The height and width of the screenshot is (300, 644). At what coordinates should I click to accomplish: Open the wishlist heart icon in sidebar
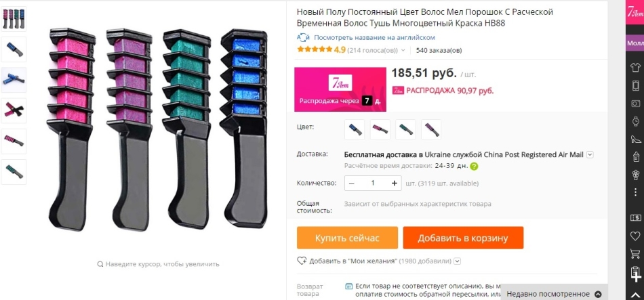635,236
